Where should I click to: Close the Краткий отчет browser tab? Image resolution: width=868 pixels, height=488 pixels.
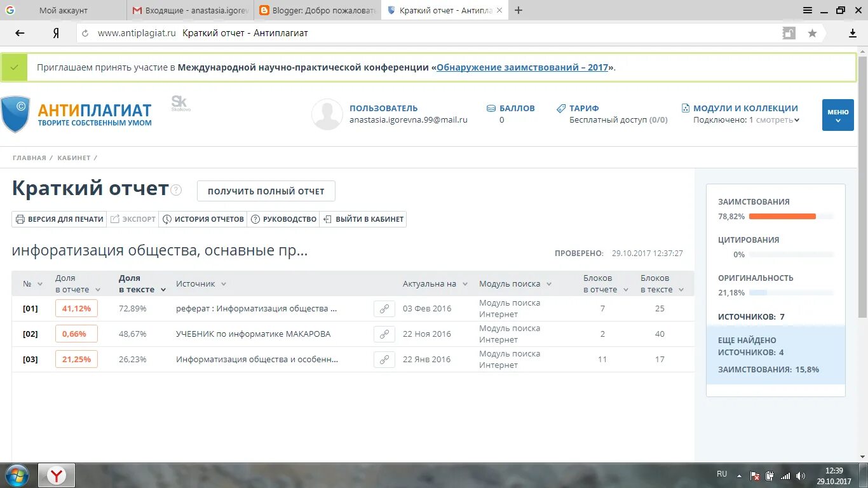499,10
